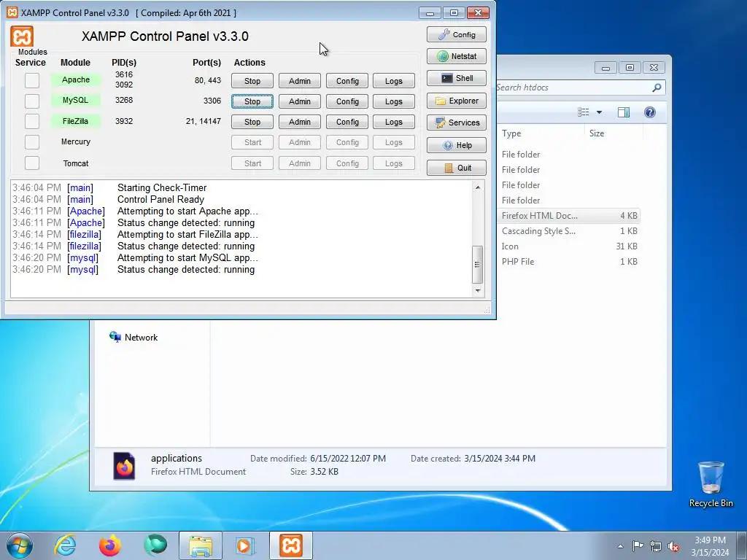Change the view icon in Explorer window
Screen dimensions: 747x560
pyautogui.click(x=583, y=112)
